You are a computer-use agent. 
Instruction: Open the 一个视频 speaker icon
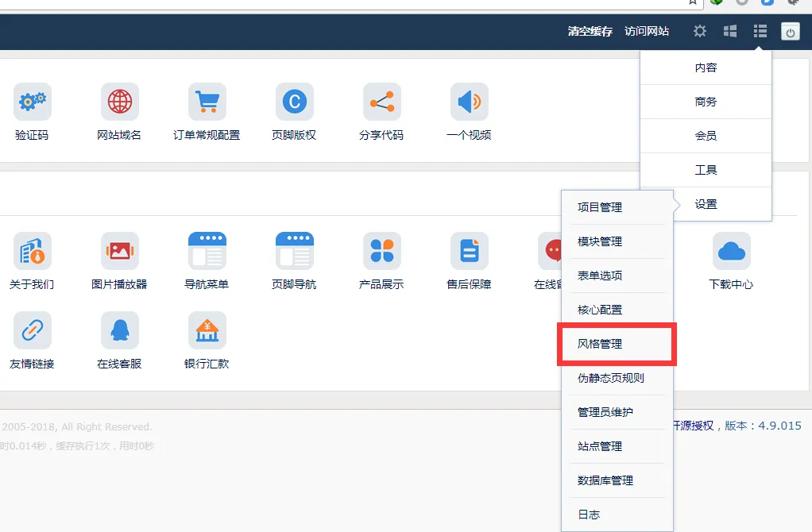469,102
